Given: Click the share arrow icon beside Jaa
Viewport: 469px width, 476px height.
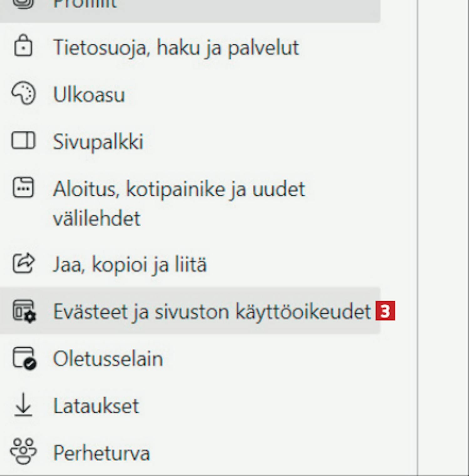Looking at the screenshot, I should (23, 263).
